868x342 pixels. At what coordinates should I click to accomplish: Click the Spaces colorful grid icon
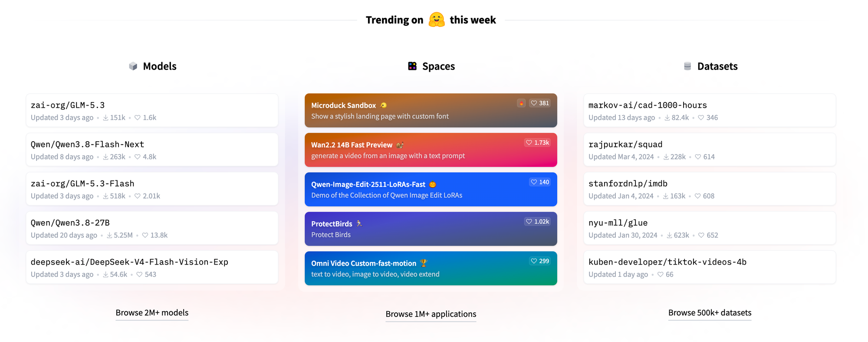pos(412,66)
